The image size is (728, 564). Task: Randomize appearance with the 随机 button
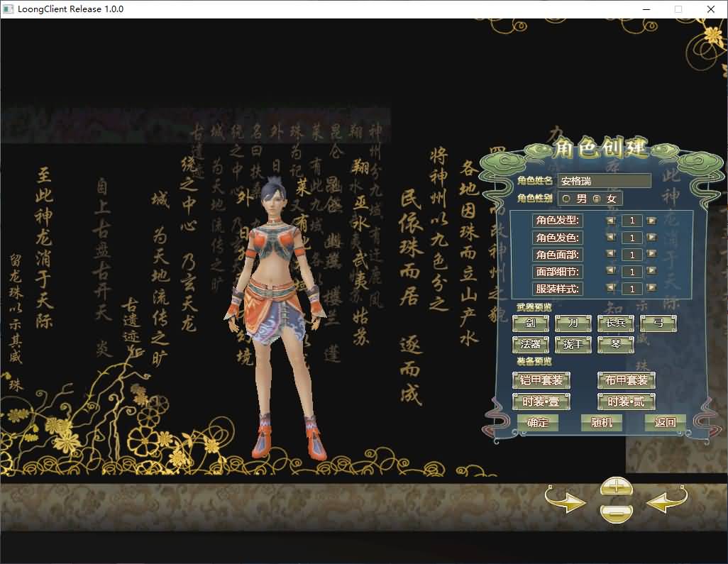[x=601, y=423]
